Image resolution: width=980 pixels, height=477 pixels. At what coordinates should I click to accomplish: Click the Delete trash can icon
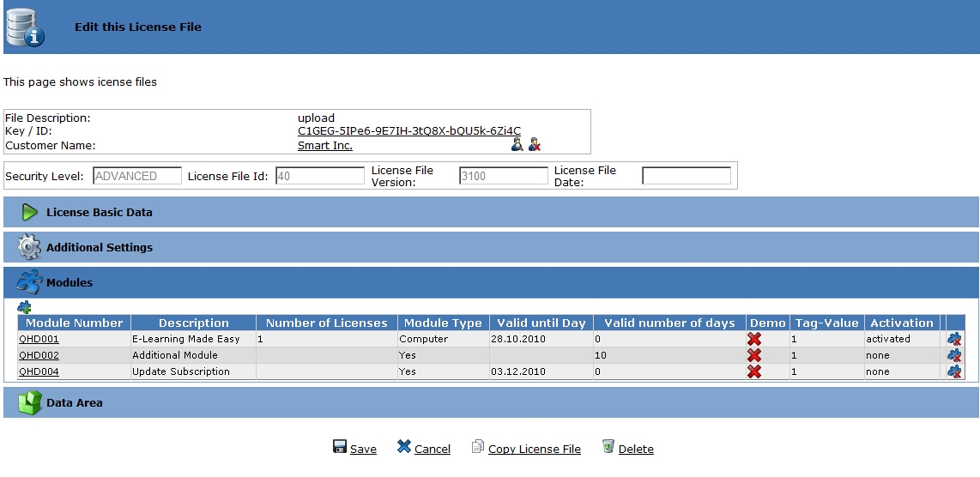pyautogui.click(x=608, y=447)
